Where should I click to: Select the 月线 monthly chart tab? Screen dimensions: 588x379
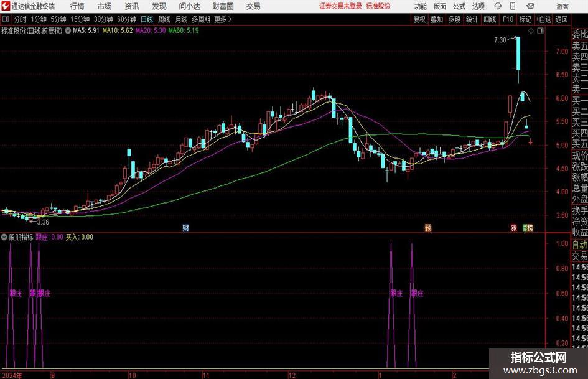tap(182, 19)
